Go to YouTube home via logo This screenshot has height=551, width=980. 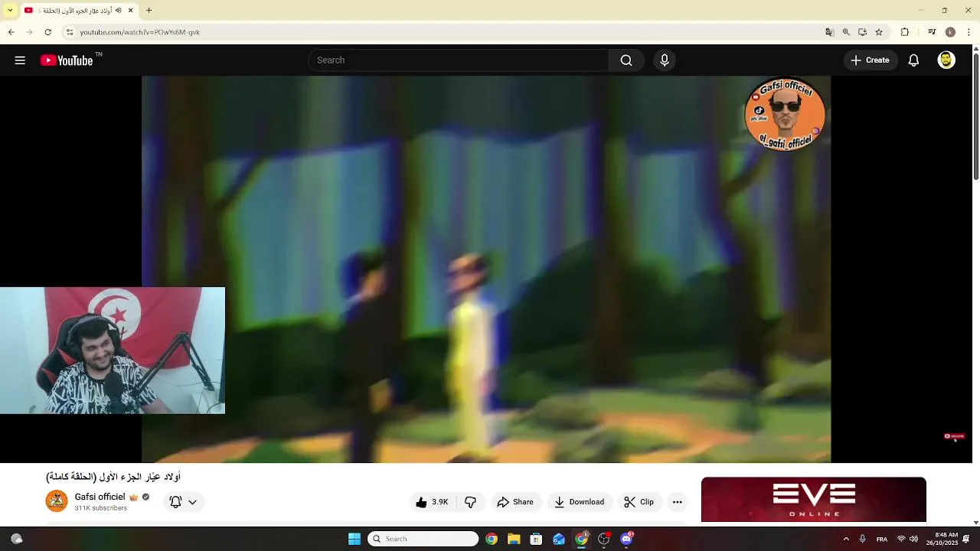(x=67, y=60)
